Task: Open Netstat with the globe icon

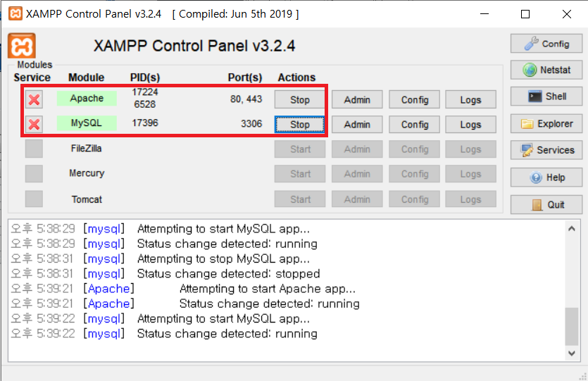Action: tap(546, 70)
